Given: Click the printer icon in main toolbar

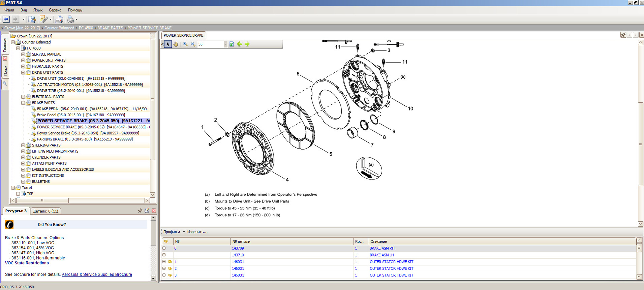Looking at the screenshot, I should pos(70,19).
